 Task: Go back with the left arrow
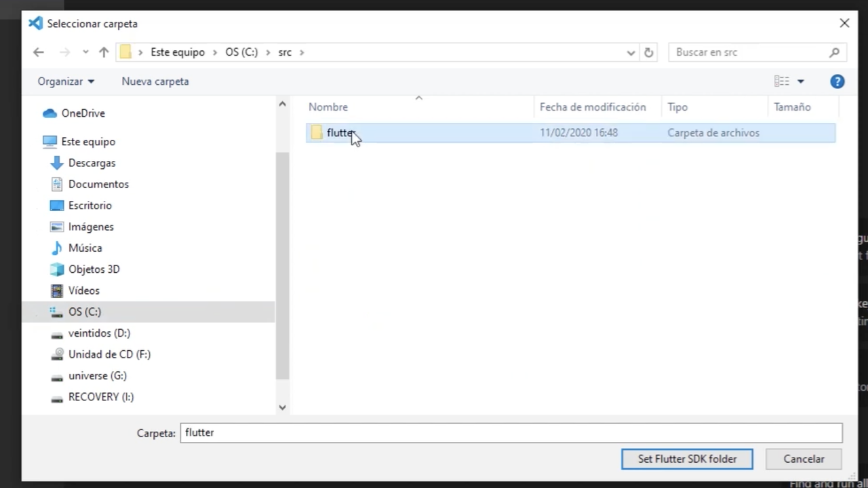(39, 52)
